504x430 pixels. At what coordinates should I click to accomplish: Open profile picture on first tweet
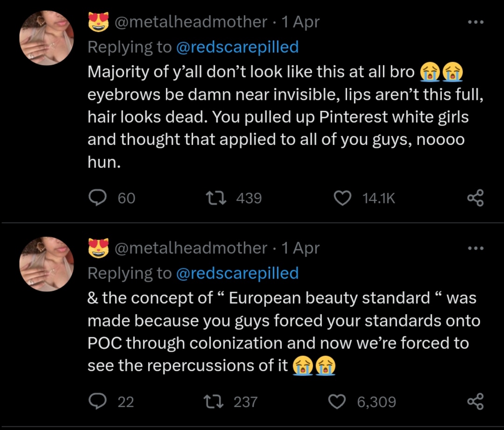tap(47, 38)
